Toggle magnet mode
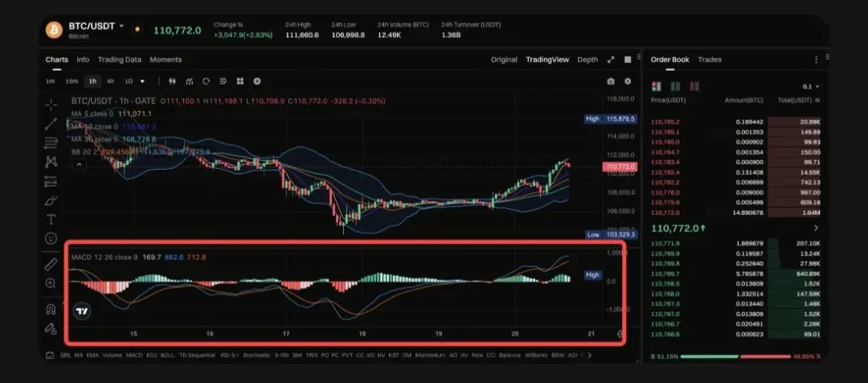 click(51, 309)
